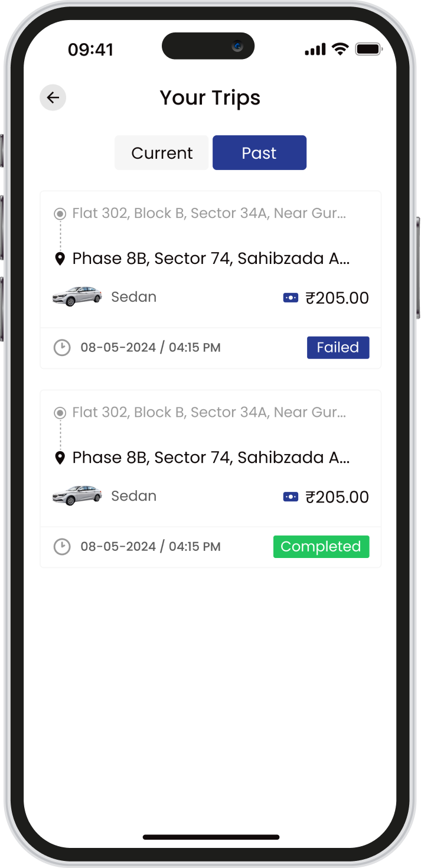Image resolution: width=421 pixels, height=868 pixels.
Task: Open the second trip's destination address
Action: click(x=211, y=458)
